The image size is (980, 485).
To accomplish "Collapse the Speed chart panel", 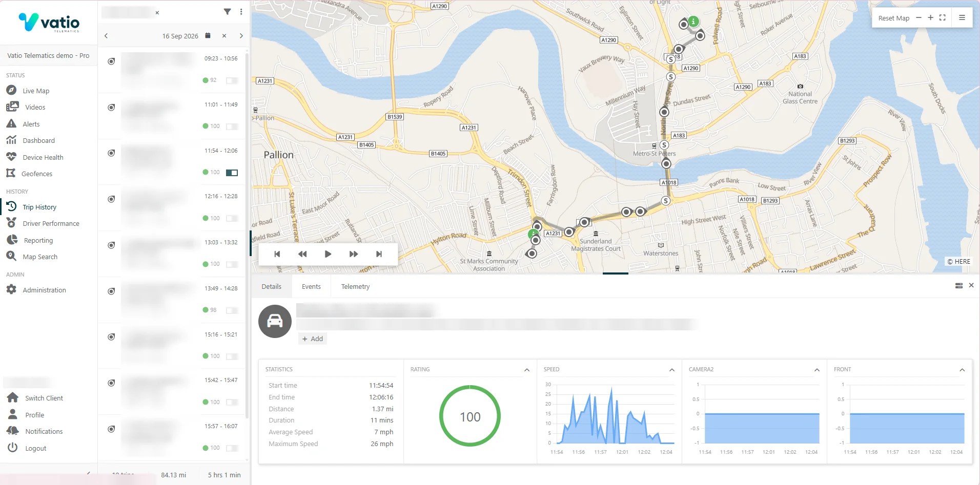I will (x=672, y=370).
